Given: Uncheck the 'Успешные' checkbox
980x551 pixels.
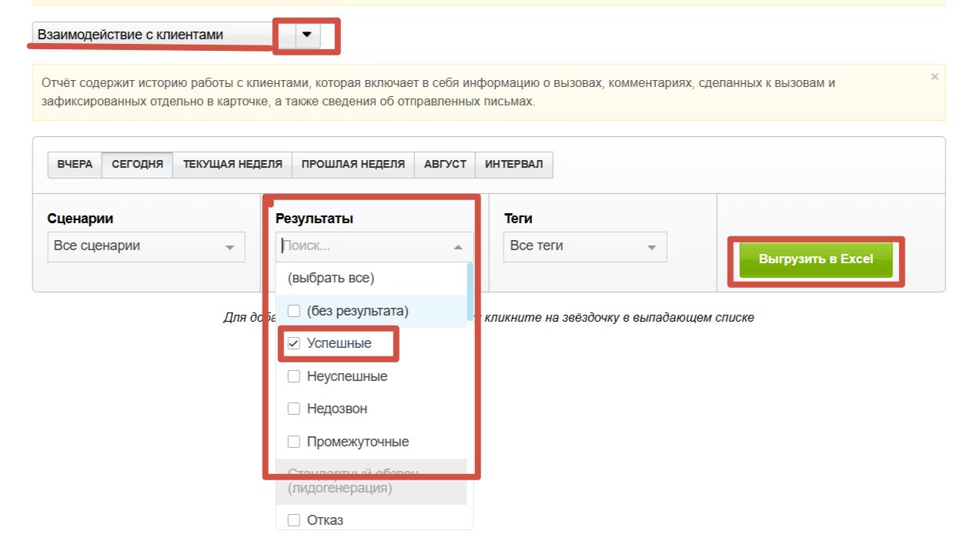Looking at the screenshot, I should click(x=293, y=343).
